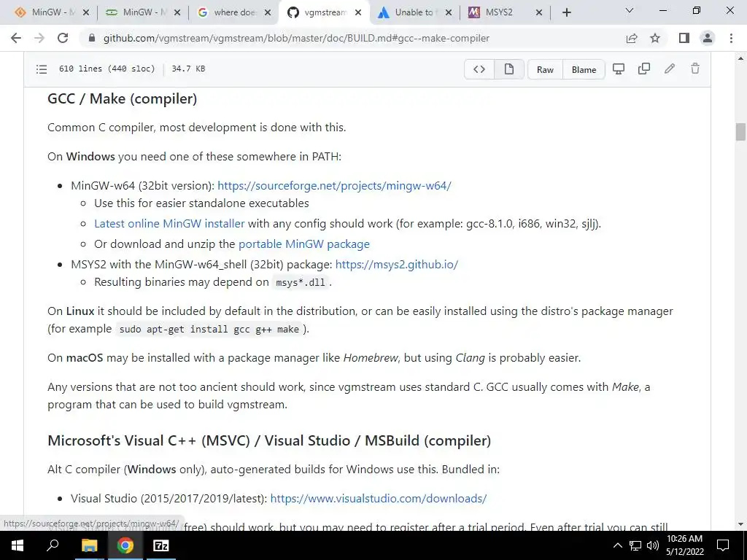Open the file outline list icon

pos(42,69)
